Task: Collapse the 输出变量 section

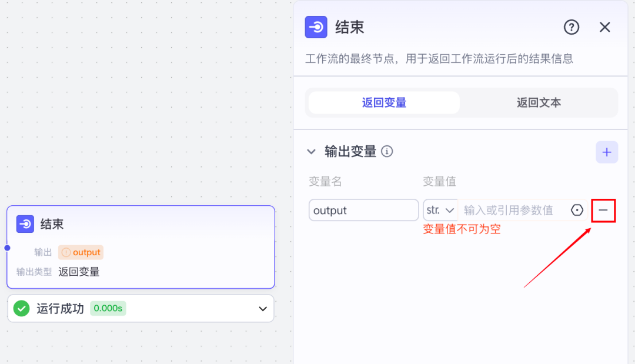Action: coord(312,152)
